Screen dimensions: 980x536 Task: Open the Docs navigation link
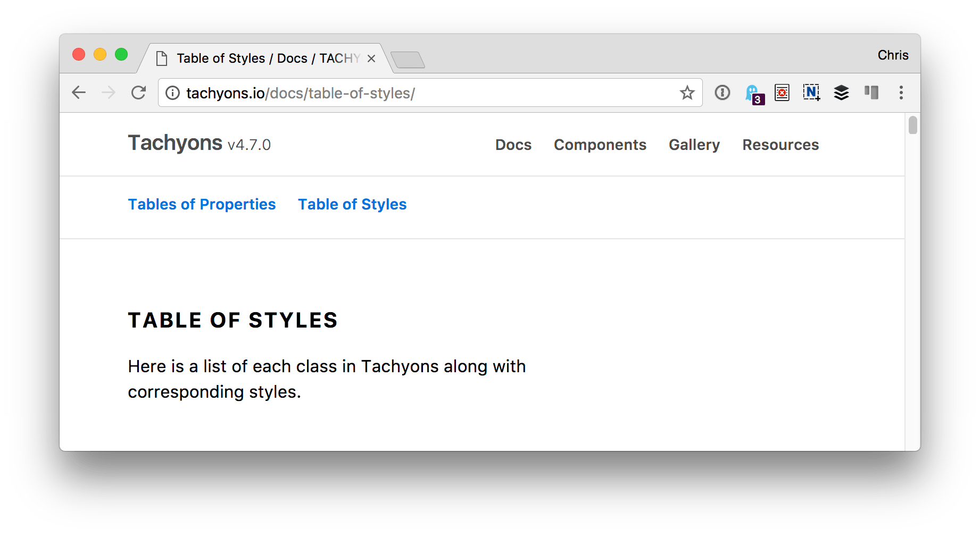(513, 145)
